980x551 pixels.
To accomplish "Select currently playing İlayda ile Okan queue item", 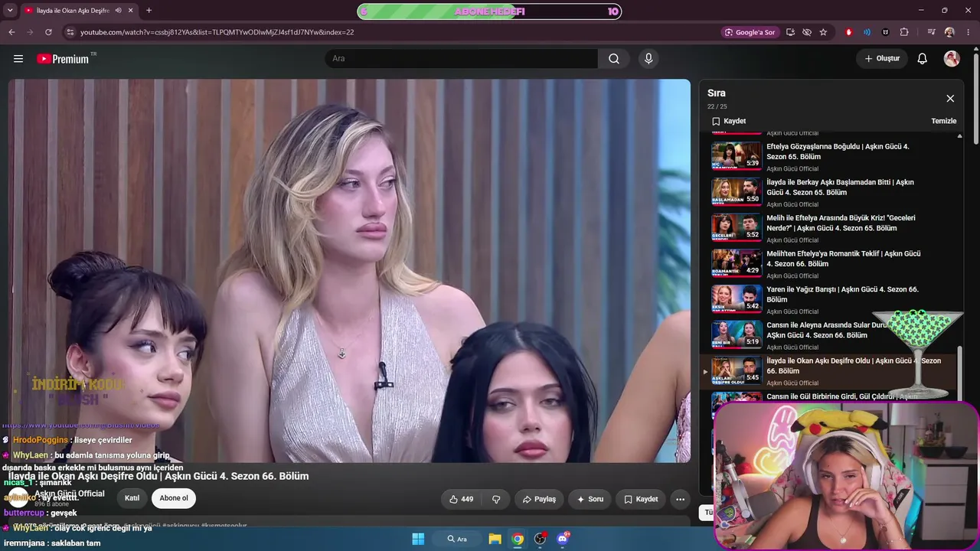I will [828, 371].
